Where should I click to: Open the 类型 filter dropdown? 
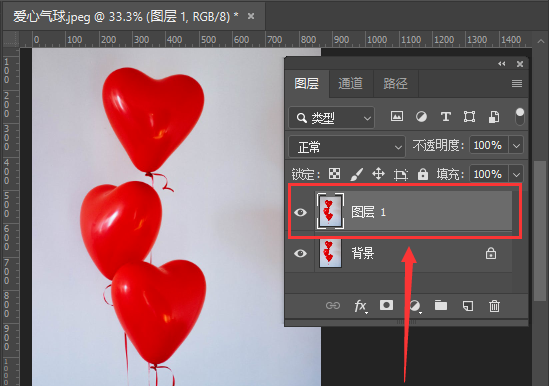coord(332,118)
